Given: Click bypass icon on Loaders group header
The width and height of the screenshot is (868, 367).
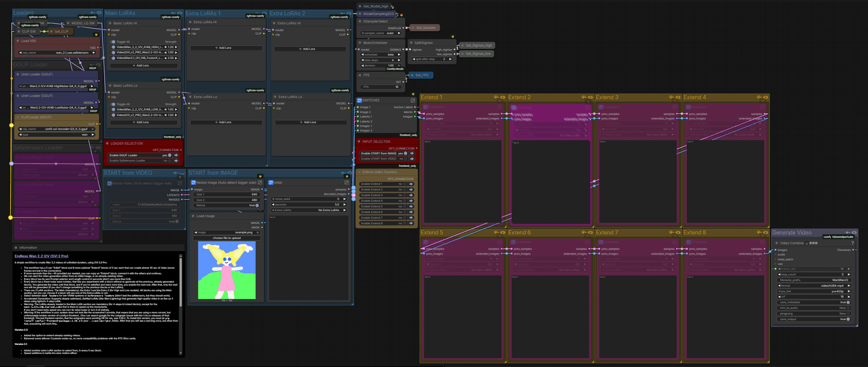Looking at the screenshot, I should click(93, 13).
